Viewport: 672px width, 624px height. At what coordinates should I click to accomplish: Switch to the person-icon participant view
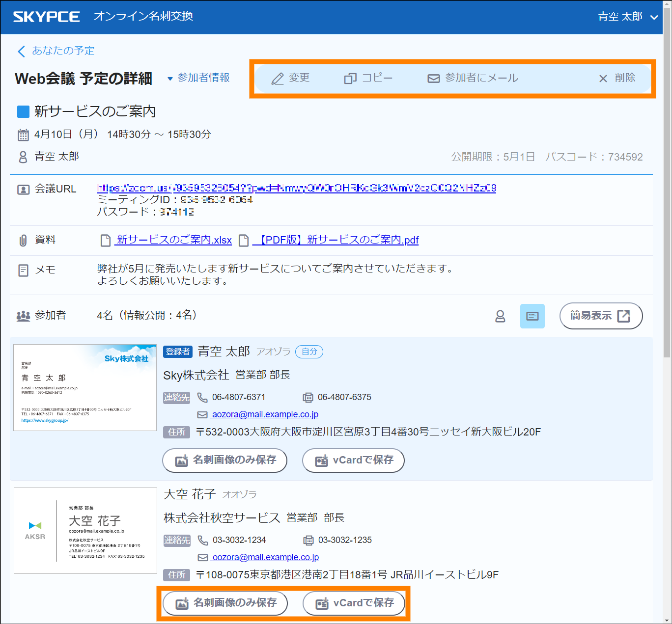point(500,316)
